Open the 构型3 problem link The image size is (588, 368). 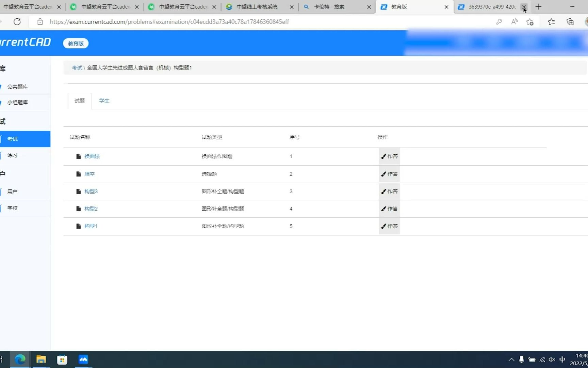[91, 191]
